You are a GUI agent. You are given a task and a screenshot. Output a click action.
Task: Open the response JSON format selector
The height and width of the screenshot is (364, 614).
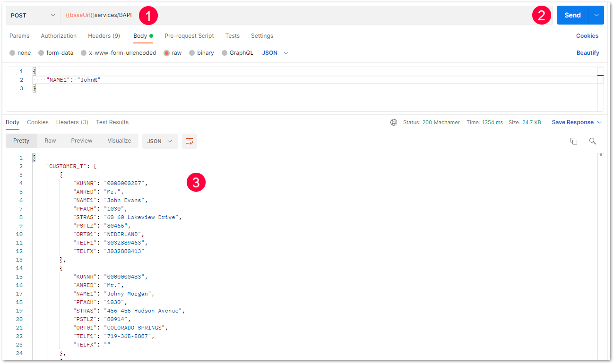160,141
